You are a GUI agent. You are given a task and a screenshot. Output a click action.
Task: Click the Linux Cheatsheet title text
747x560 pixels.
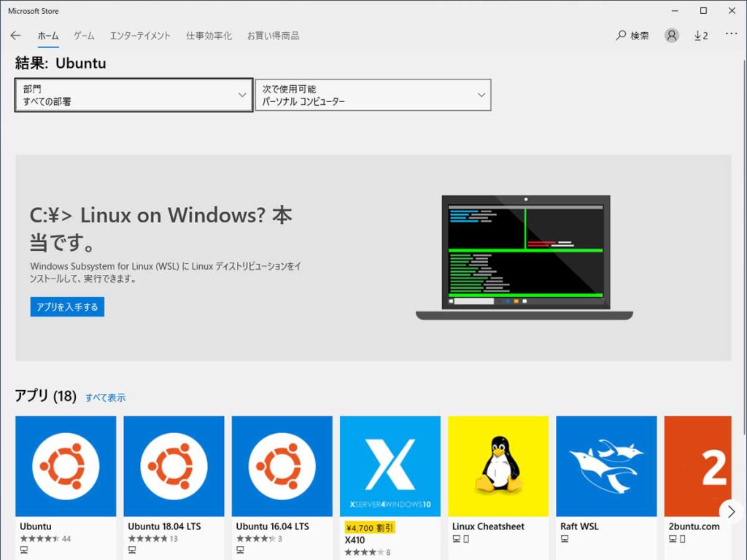click(x=488, y=526)
